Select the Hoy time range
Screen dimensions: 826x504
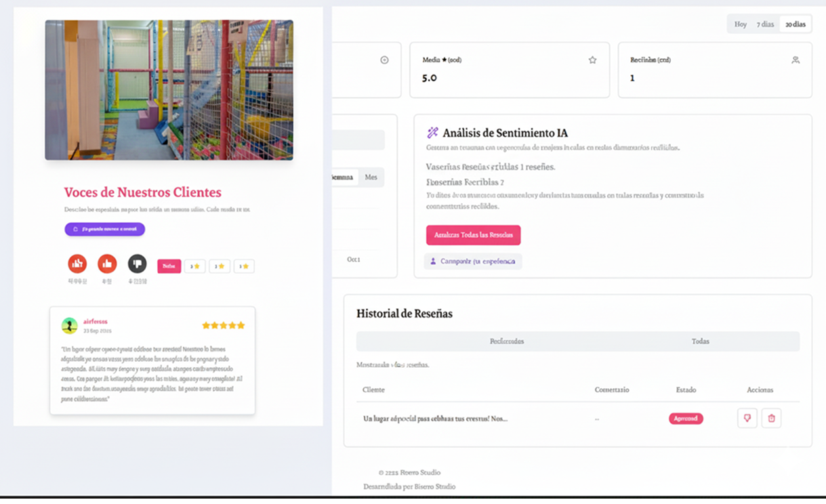(x=741, y=24)
